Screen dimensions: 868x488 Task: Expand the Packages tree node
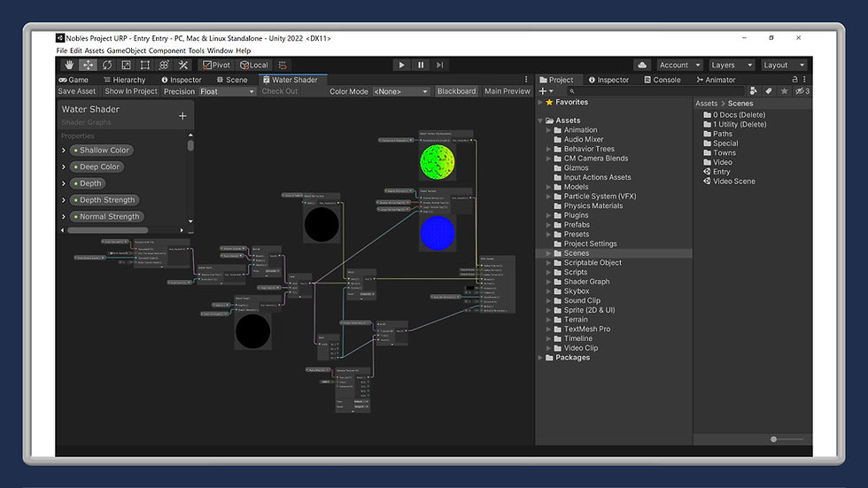point(540,358)
